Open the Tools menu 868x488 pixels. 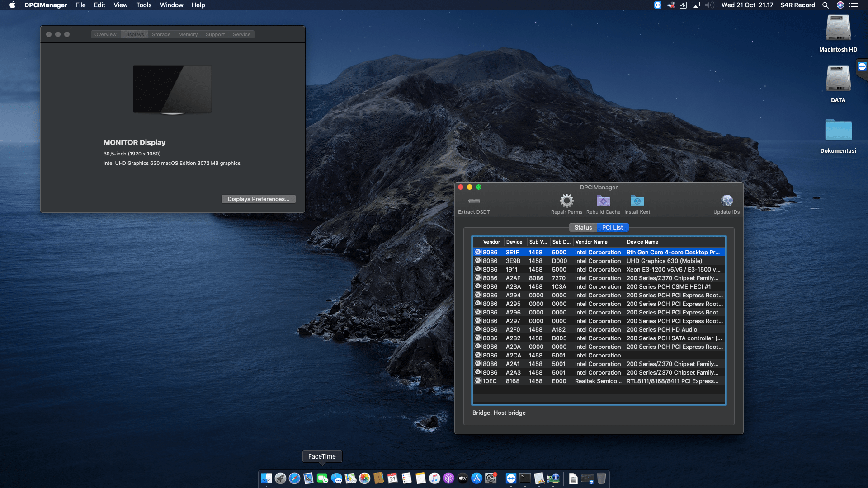143,5
